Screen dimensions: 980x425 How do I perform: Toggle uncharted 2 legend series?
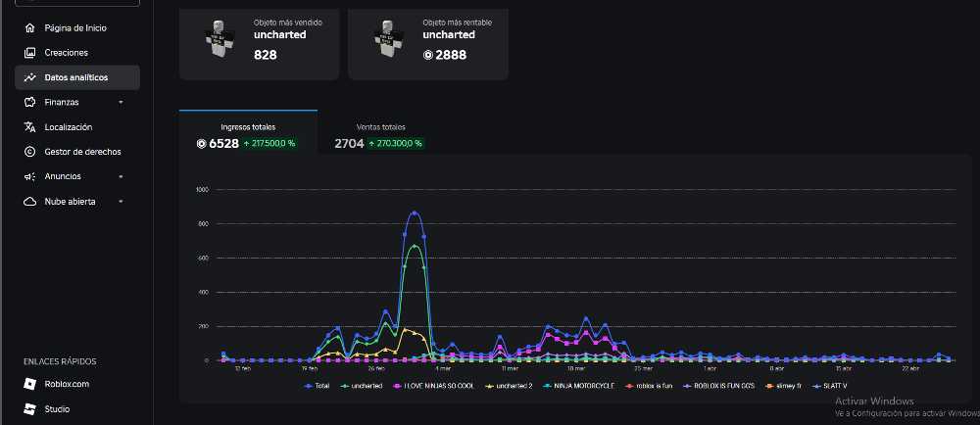tap(509, 386)
